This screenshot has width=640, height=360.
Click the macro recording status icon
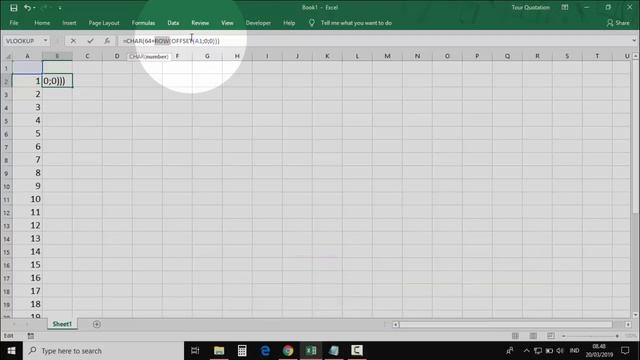coord(31,336)
